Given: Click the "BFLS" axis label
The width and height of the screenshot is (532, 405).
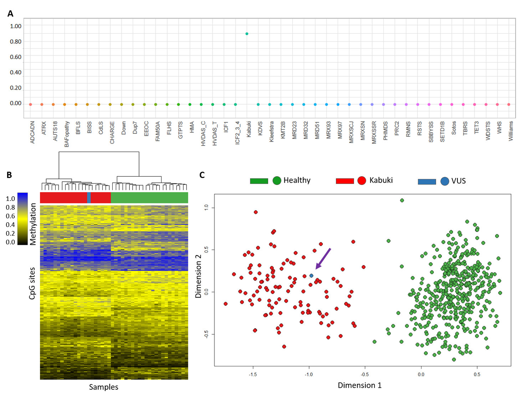Looking at the screenshot, I should [78, 128].
